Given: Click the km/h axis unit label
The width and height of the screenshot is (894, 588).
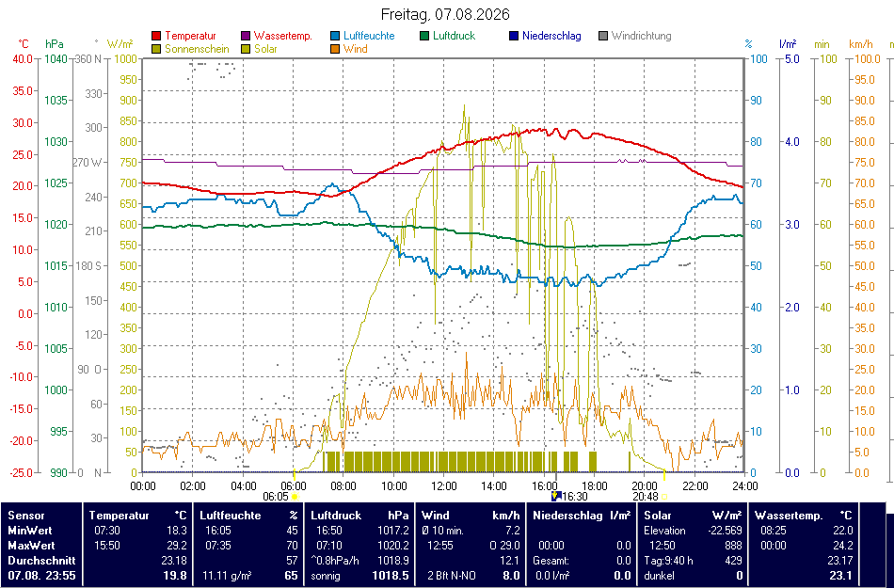Looking at the screenshot, I should click(x=861, y=44).
